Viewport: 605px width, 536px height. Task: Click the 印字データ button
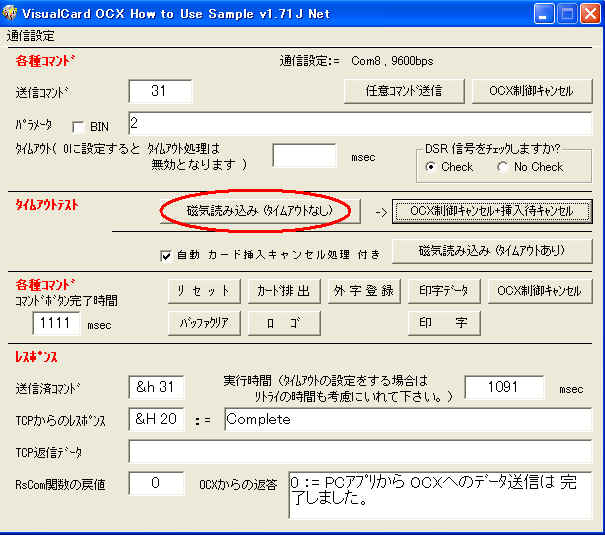tap(444, 291)
